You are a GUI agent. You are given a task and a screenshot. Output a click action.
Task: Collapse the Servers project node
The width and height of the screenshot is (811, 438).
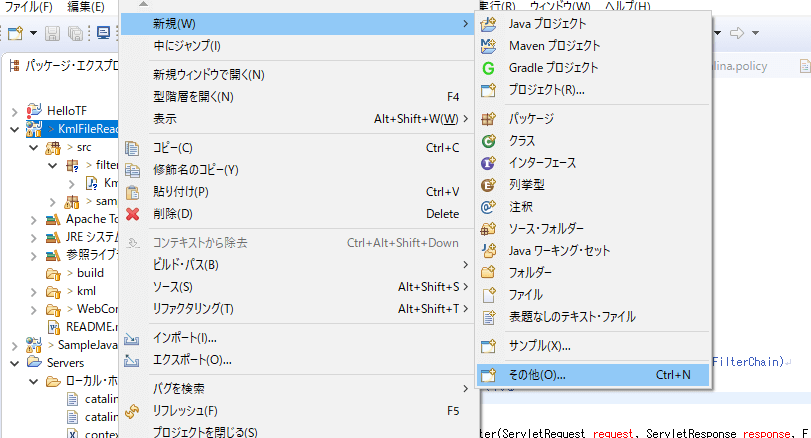click(14, 364)
